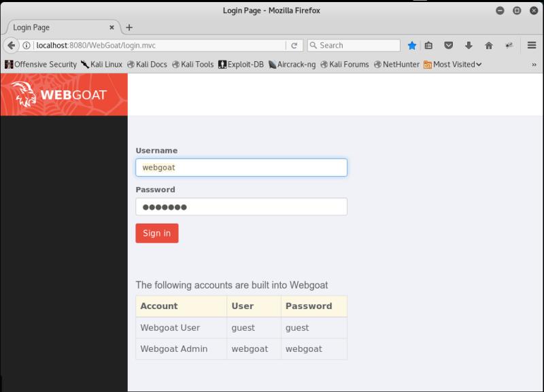The height and width of the screenshot is (392, 544).
Task: Save page to Pocket
Action: click(449, 46)
